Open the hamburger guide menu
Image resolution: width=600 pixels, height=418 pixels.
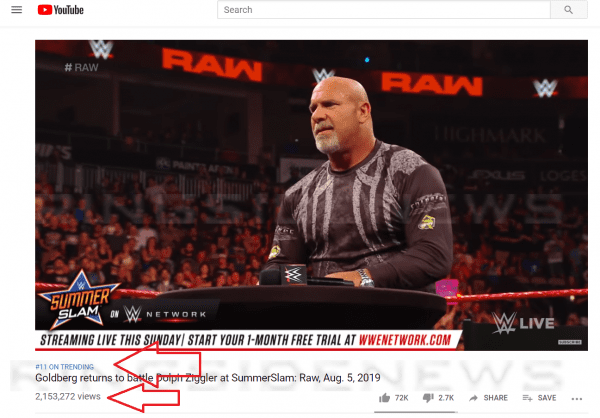coord(16,10)
